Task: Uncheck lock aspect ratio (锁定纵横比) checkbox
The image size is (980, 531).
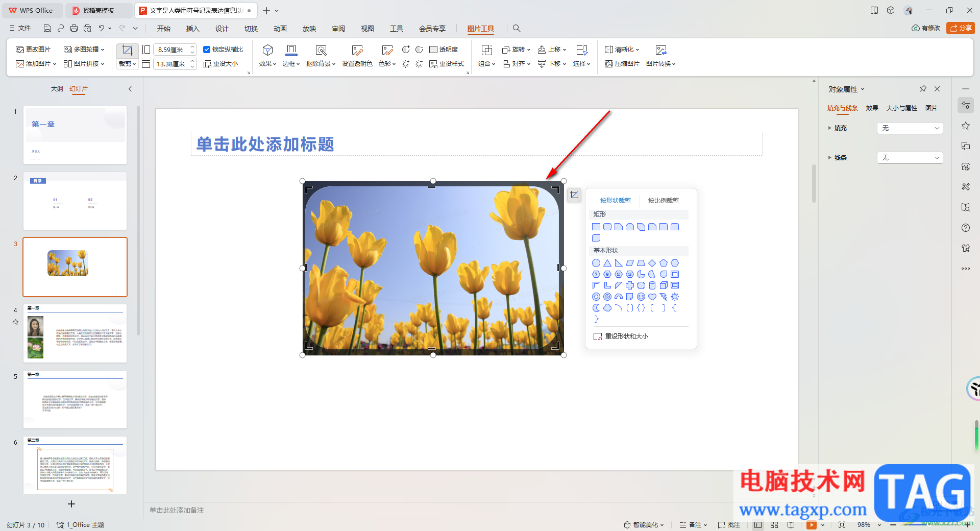Action: 207,50
